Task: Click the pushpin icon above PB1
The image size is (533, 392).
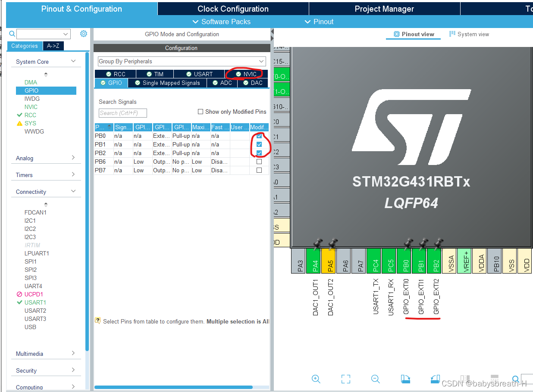Action: tap(423, 244)
